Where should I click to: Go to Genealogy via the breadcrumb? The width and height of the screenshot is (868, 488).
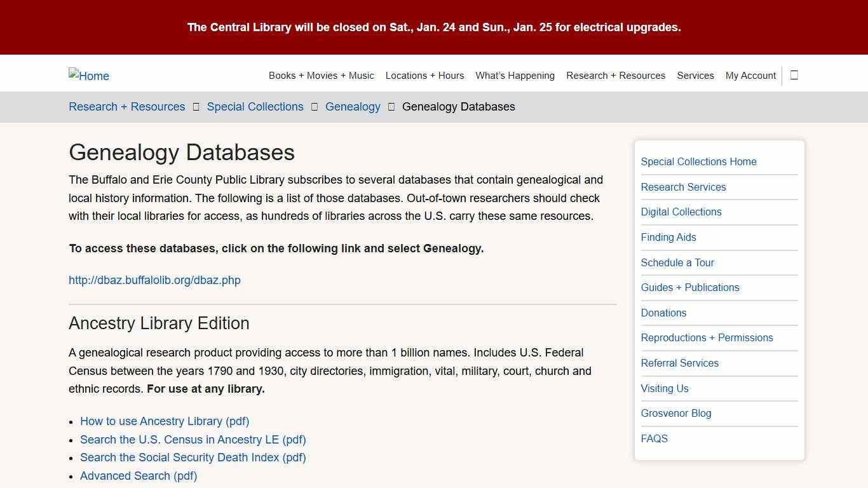[353, 107]
